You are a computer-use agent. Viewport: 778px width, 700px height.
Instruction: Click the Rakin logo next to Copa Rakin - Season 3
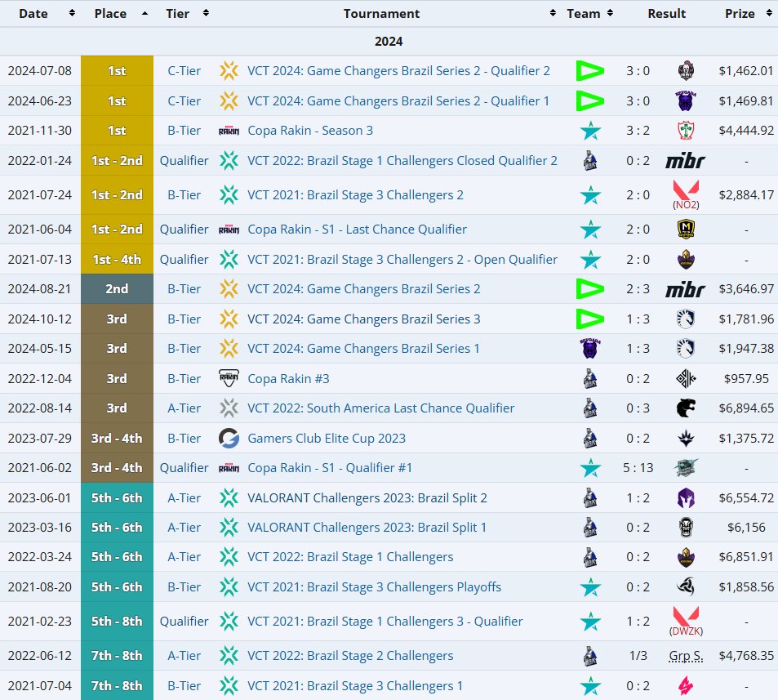[x=229, y=131]
